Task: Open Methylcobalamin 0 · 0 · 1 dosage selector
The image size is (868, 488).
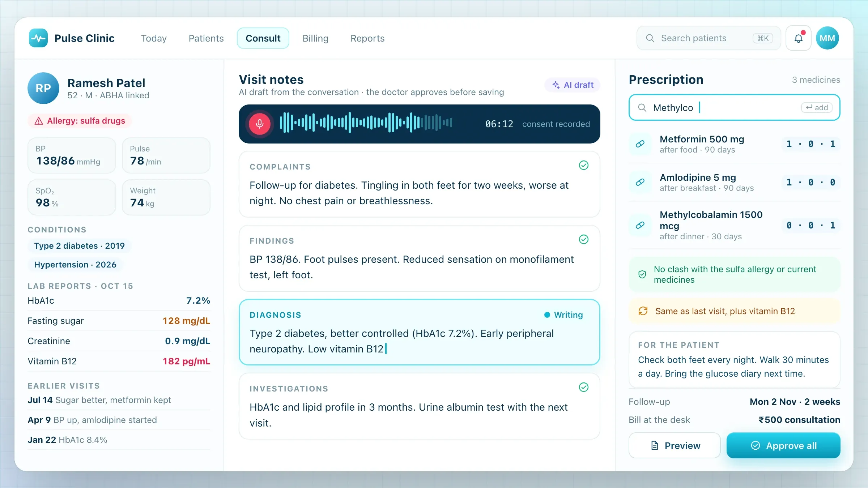Action: pyautogui.click(x=811, y=225)
